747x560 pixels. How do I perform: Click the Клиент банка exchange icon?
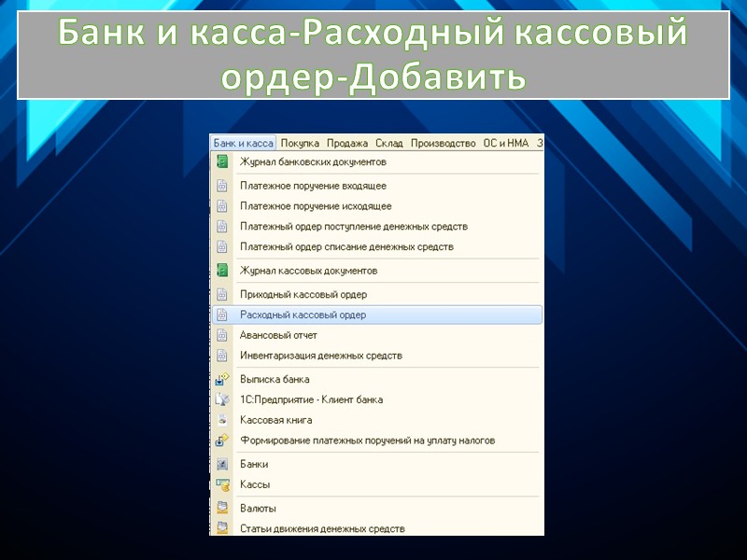[222, 399]
